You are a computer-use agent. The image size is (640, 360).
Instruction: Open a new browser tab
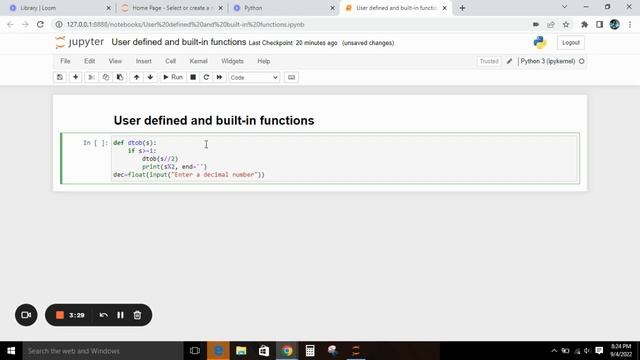click(462, 8)
